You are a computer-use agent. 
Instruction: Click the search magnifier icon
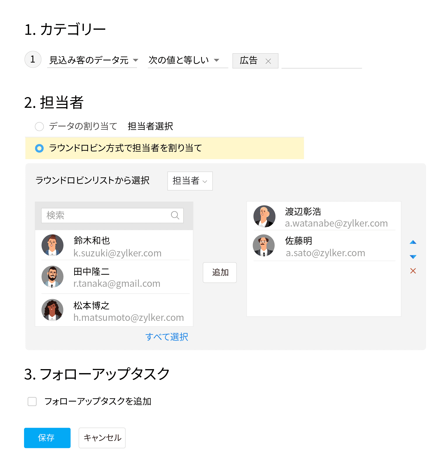175,215
